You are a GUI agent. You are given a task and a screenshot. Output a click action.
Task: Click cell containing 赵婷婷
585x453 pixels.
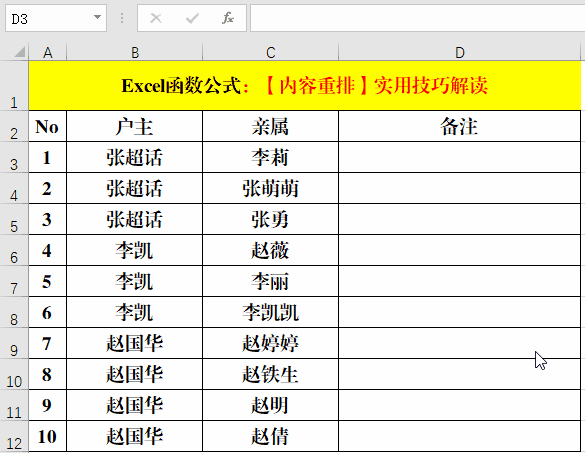click(x=270, y=343)
